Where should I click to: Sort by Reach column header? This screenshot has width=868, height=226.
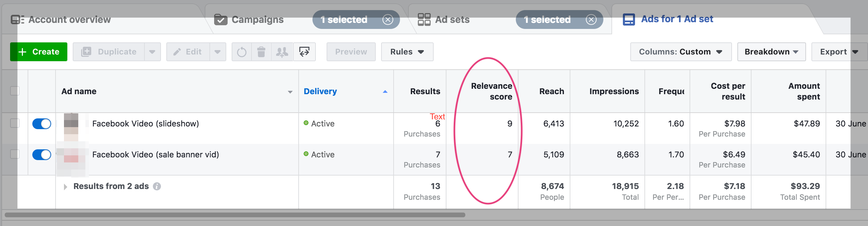pos(552,91)
